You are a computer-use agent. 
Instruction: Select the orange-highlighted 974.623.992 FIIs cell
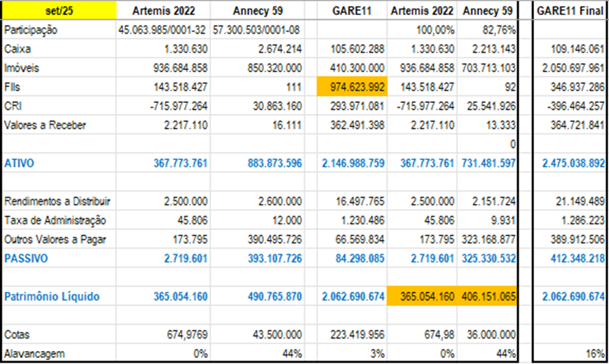[x=352, y=87]
